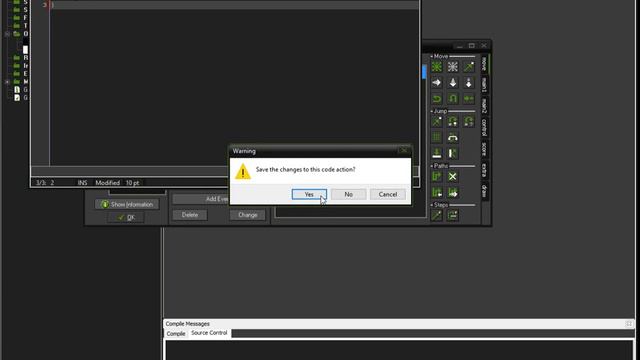This screenshot has height=360, width=640.
Task: Click OK in the object properties window
Action: (x=126, y=218)
